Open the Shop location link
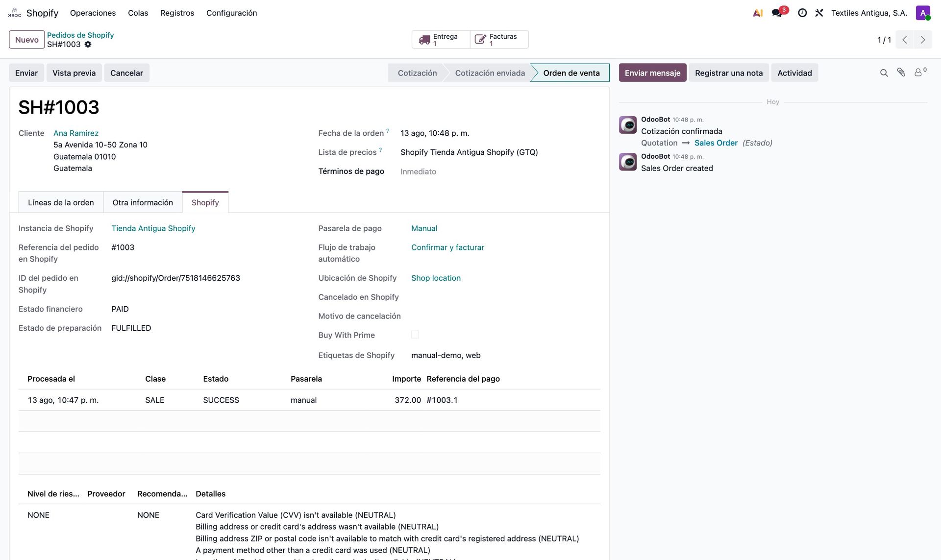The height and width of the screenshot is (560, 941). (x=436, y=278)
